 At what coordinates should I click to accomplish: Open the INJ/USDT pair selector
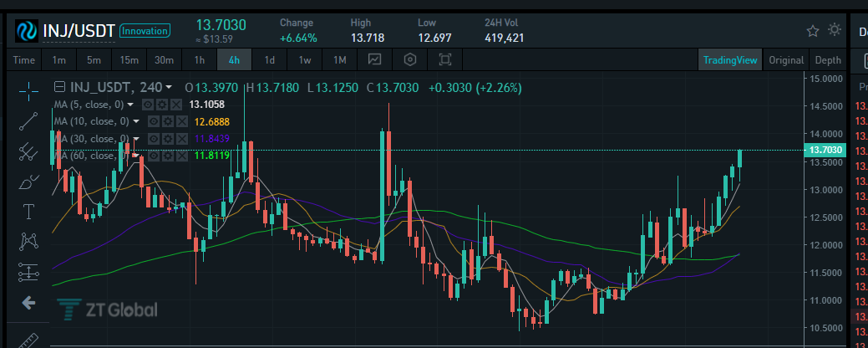79,31
